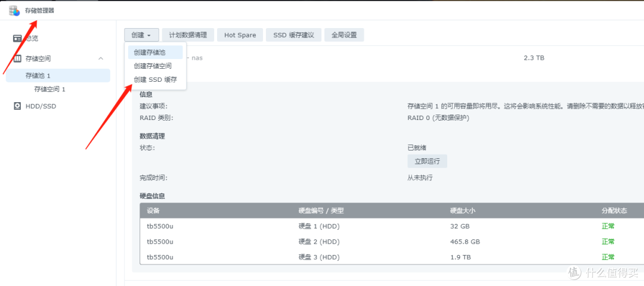This screenshot has width=644, height=286.
Task: Click the tb5500u device in 硬盘 3 row
Action: click(160, 257)
